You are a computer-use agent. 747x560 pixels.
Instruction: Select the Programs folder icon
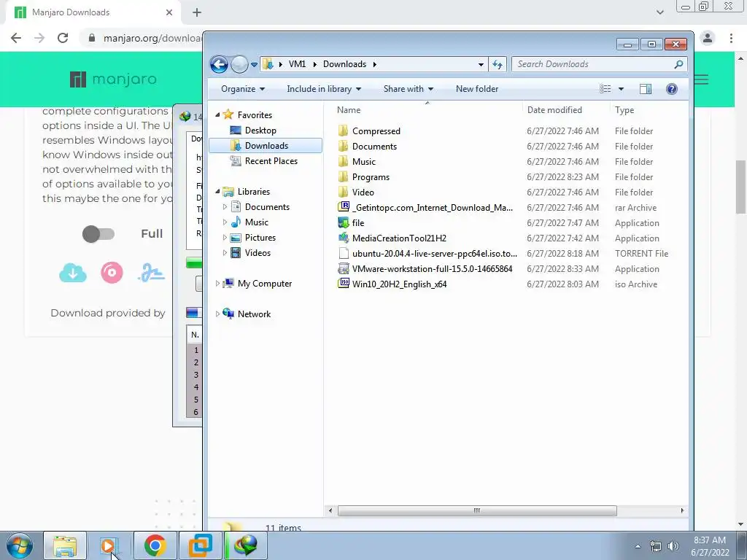coord(343,176)
